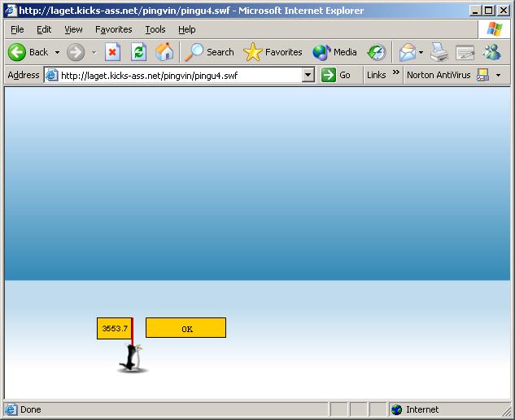The image size is (515, 420).
Task: Open the Messenger people icon
Action: click(x=491, y=52)
